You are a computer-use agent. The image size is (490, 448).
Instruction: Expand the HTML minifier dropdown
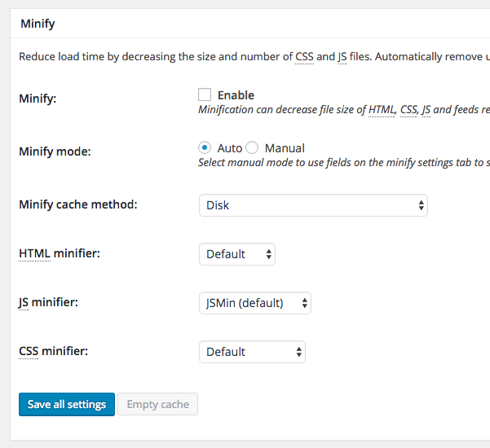(x=237, y=254)
